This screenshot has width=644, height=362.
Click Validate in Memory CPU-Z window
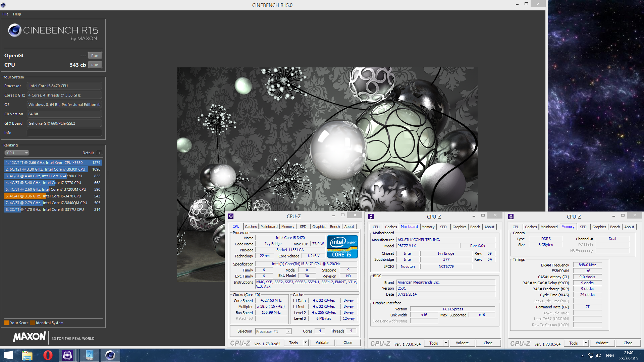[602, 343]
